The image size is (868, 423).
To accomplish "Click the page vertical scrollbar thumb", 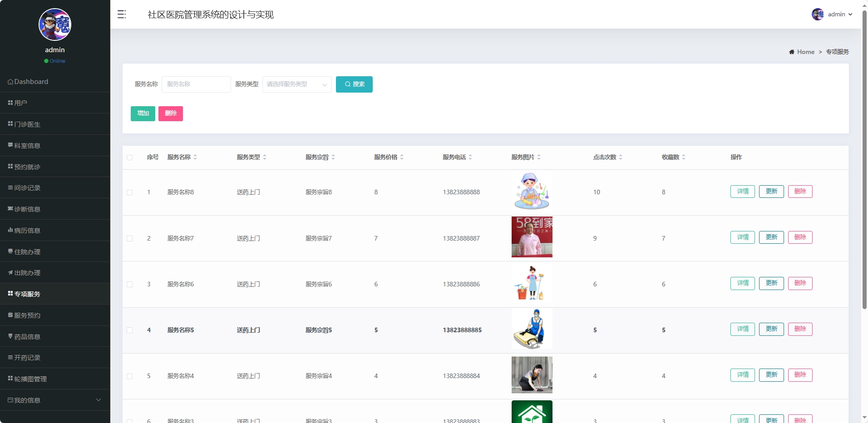I will click(864, 159).
